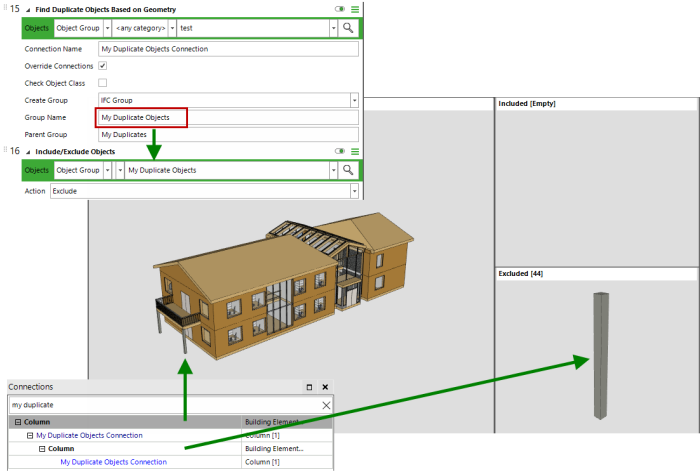
Task: Open the dropdown arrow of My Duplicate Objects field
Action: (x=333, y=170)
